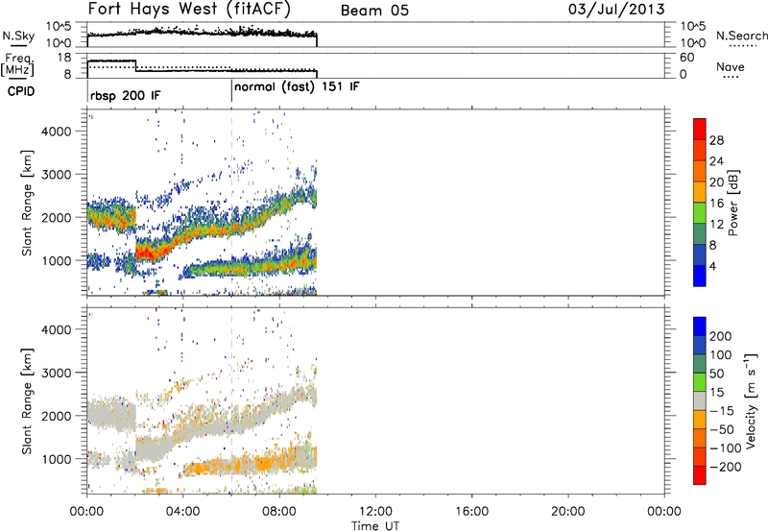Click the "−50" Velocity colorbar tick label

click(x=722, y=429)
